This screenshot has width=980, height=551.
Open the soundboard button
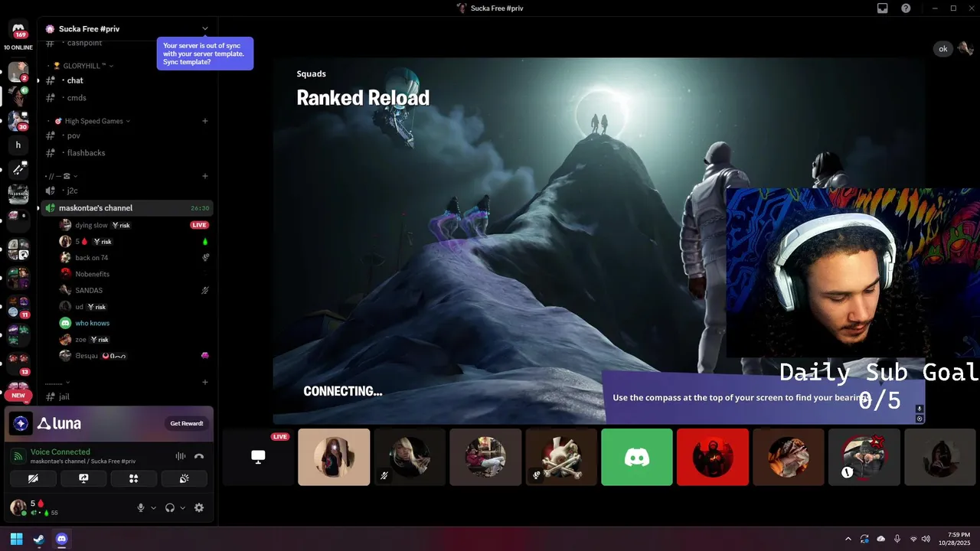click(x=184, y=478)
